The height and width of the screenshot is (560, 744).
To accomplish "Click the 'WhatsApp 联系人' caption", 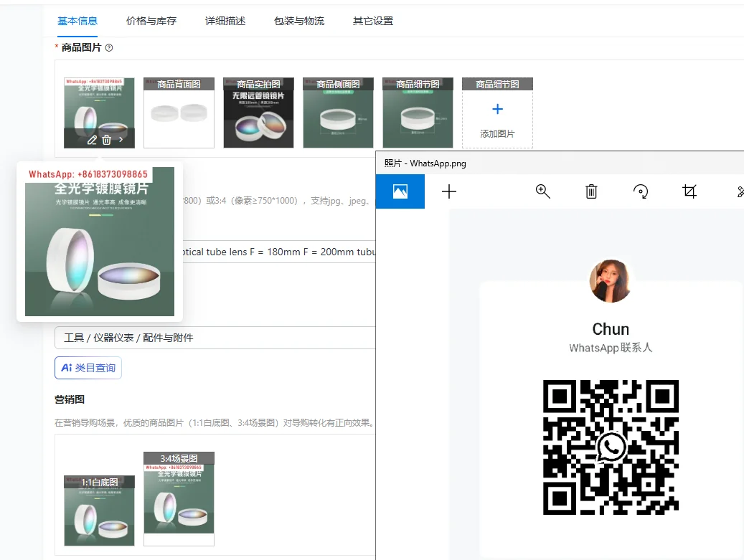I will tap(611, 348).
